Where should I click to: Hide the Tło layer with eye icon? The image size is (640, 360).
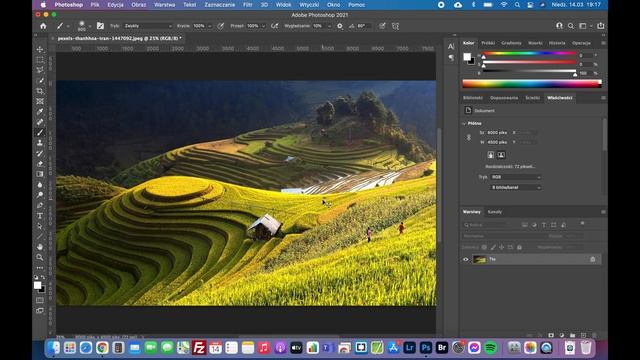point(465,259)
